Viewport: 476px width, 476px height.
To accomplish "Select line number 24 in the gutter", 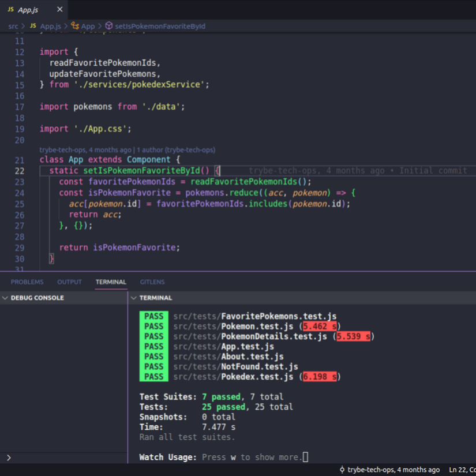I will [x=20, y=193].
